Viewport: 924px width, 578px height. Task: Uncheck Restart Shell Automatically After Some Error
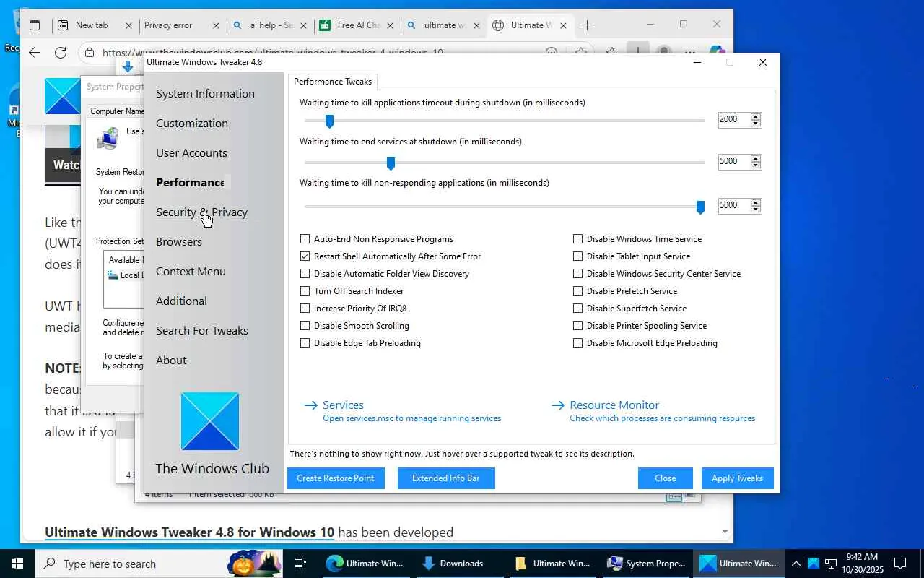(x=305, y=256)
